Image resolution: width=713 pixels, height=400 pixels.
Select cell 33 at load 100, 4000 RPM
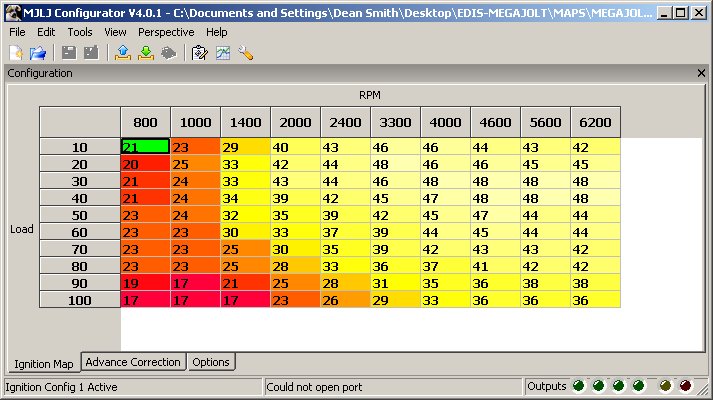pyautogui.click(x=446, y=300)
